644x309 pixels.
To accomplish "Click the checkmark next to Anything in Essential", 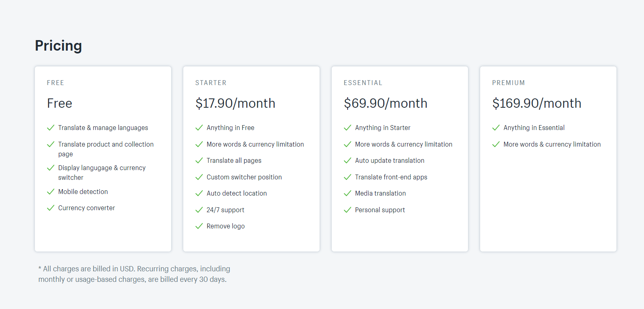I will [496, 128].
